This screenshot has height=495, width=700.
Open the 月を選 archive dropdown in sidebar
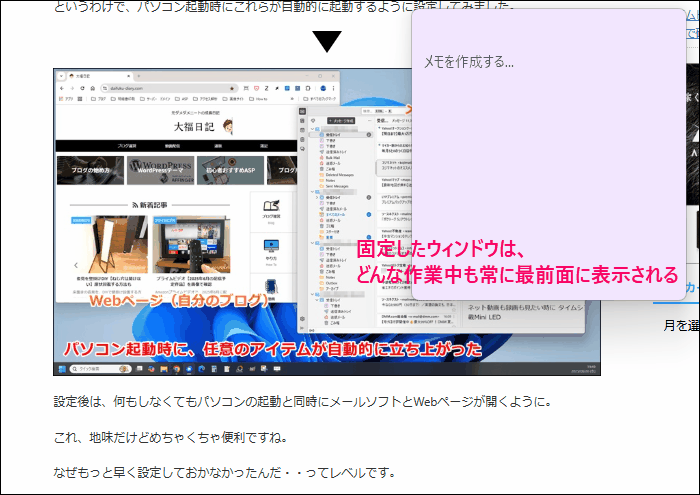coord(681,325)
